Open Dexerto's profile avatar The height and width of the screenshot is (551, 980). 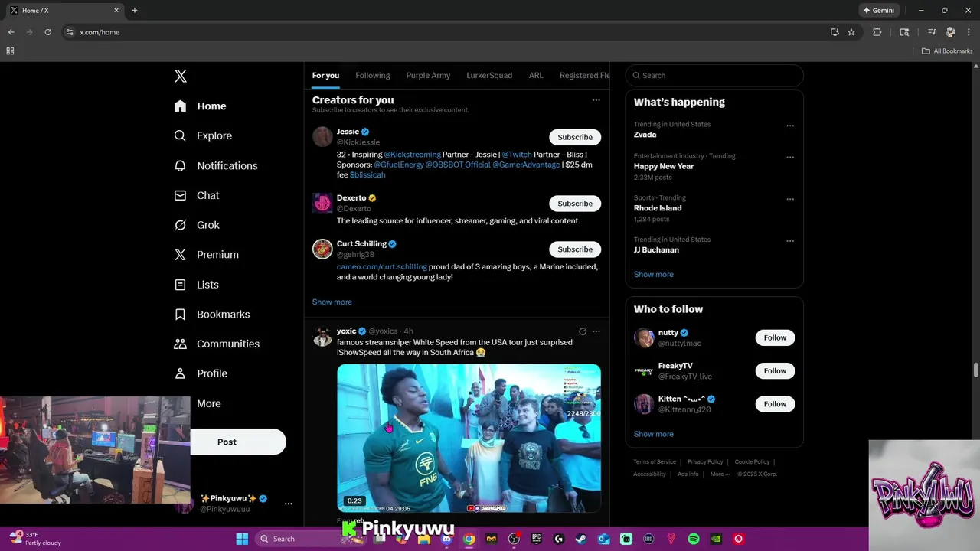pos(322,203)
